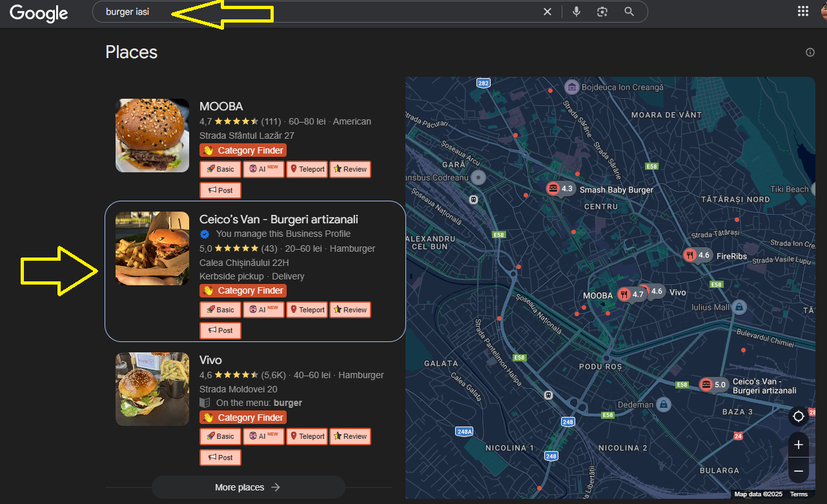
Task: Click the magnifier search icon
Action: click(629, 12)
